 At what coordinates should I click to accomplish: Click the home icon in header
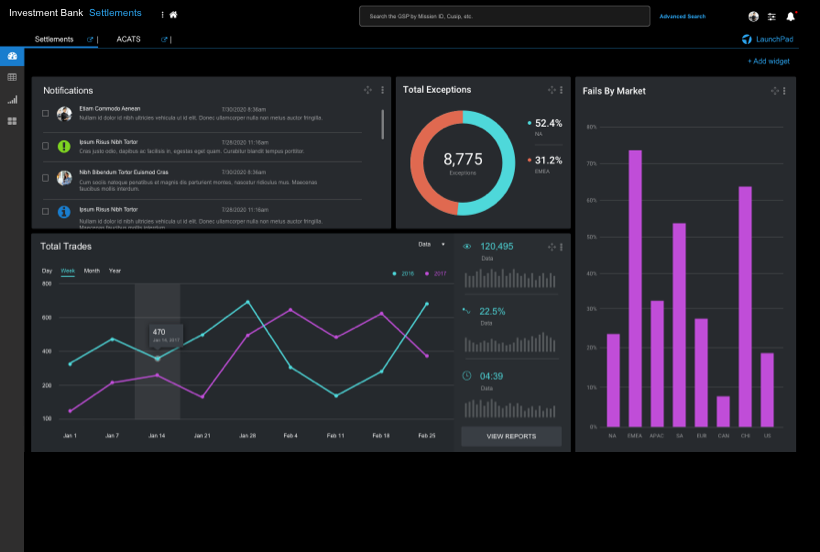(173, 15)
